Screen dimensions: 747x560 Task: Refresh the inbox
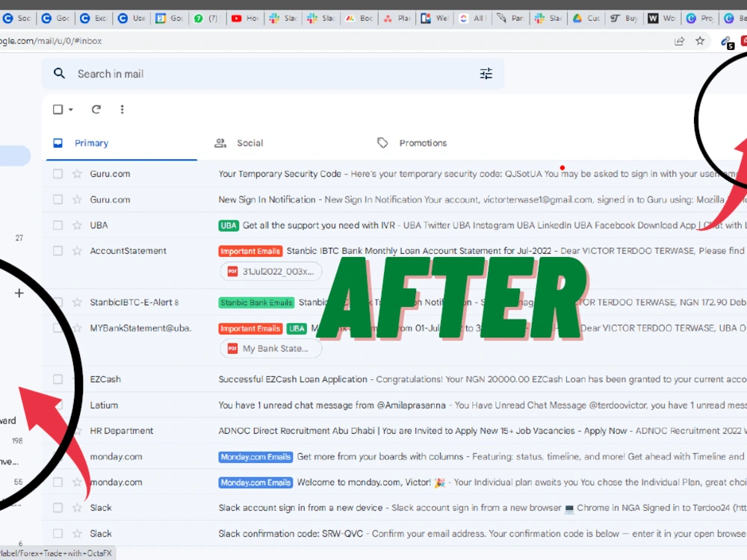click(96, 110)
